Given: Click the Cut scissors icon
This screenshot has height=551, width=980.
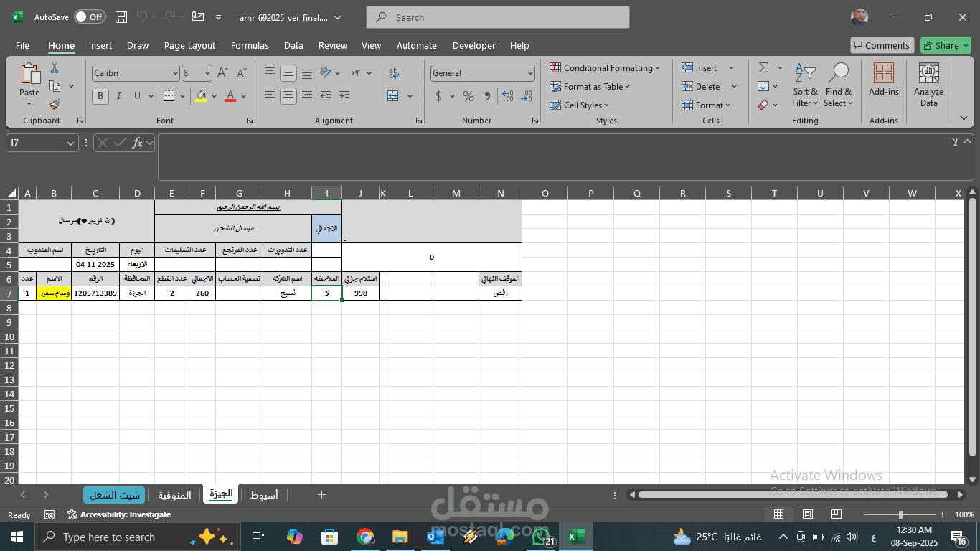Looking at the screenshot, I should (x=55, y=68).
